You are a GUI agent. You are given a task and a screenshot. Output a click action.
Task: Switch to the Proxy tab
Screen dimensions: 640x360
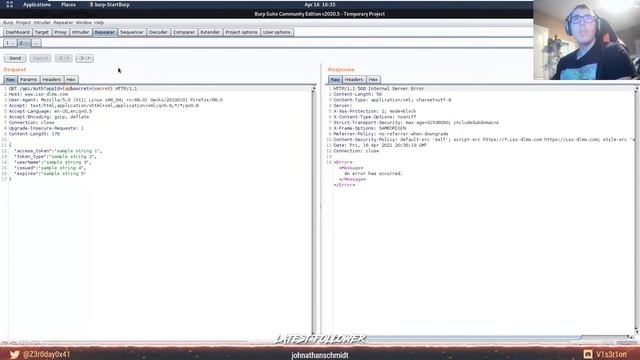click(60, 32)
